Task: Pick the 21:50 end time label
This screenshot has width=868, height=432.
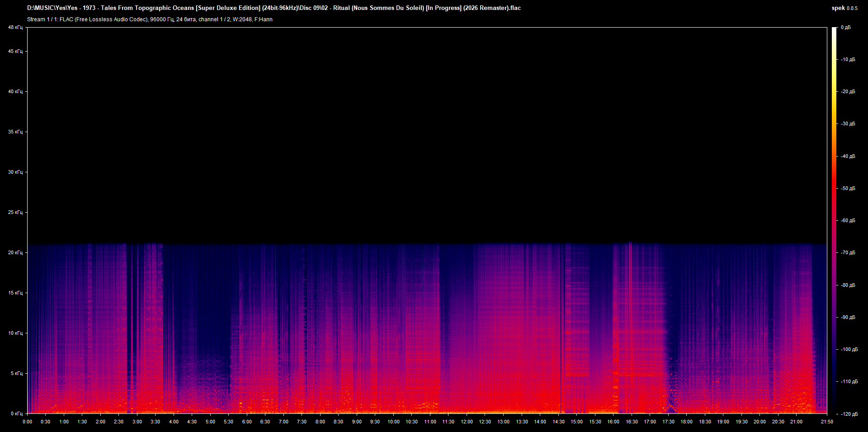Action: [827, 422]
